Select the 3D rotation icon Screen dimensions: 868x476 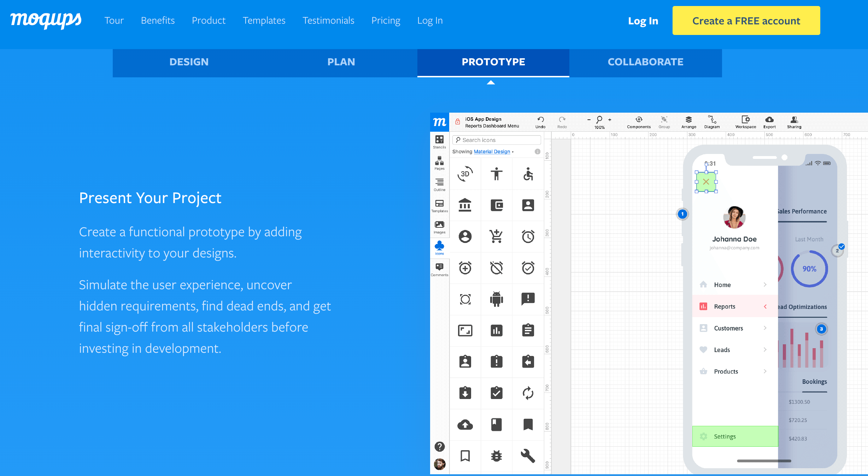(x=465, y=174)
